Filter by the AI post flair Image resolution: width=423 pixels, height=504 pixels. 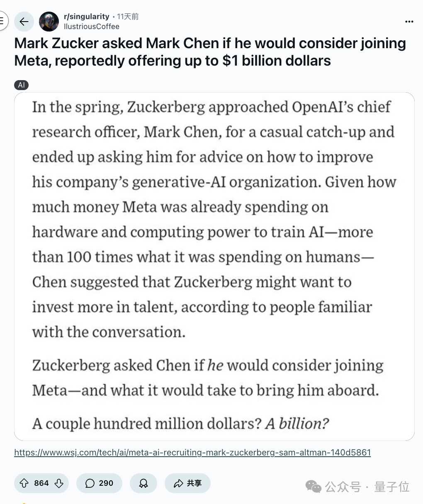coord(22,85)
